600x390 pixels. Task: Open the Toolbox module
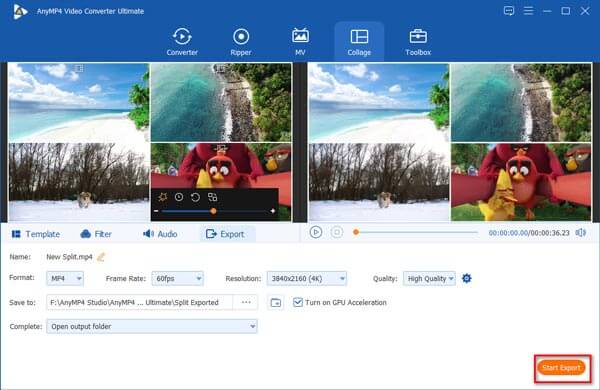(x=418, y=42)
